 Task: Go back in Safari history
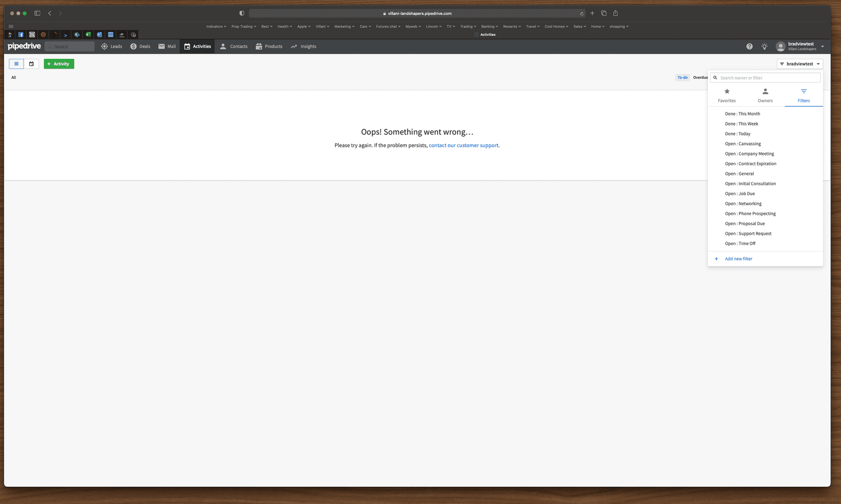(x=49, y=13)
